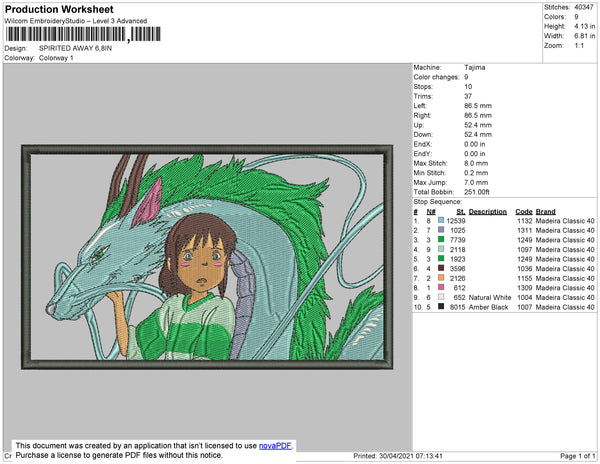Select the Natural White swatch
This screenshot has width=600, height=464.
[x=441, y=297]
